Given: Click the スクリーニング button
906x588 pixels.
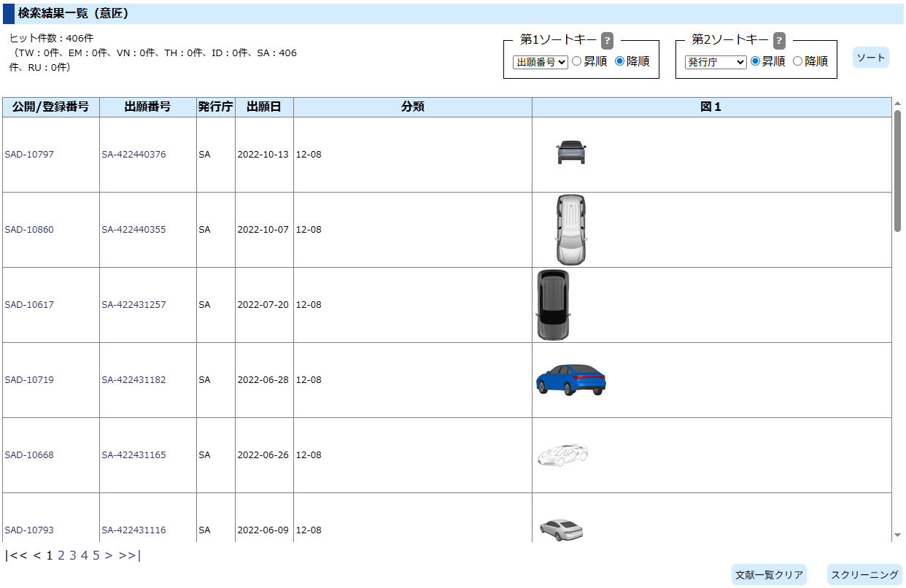Looking at the screenshot, I should [864, 575].
